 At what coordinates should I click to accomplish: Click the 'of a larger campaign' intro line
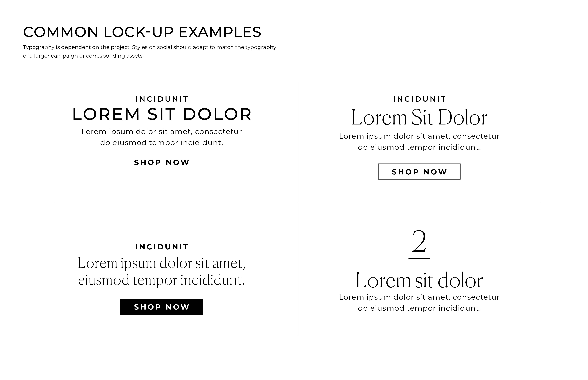pyautogui.click(x=83, y=56)
